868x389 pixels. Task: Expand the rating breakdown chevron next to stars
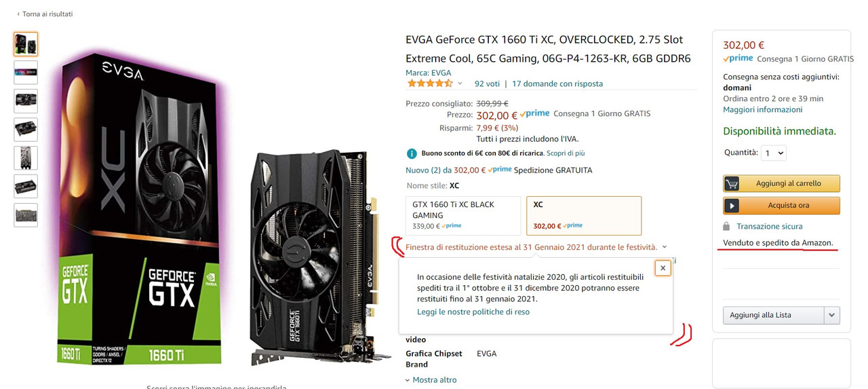click(x=460, y=84)
